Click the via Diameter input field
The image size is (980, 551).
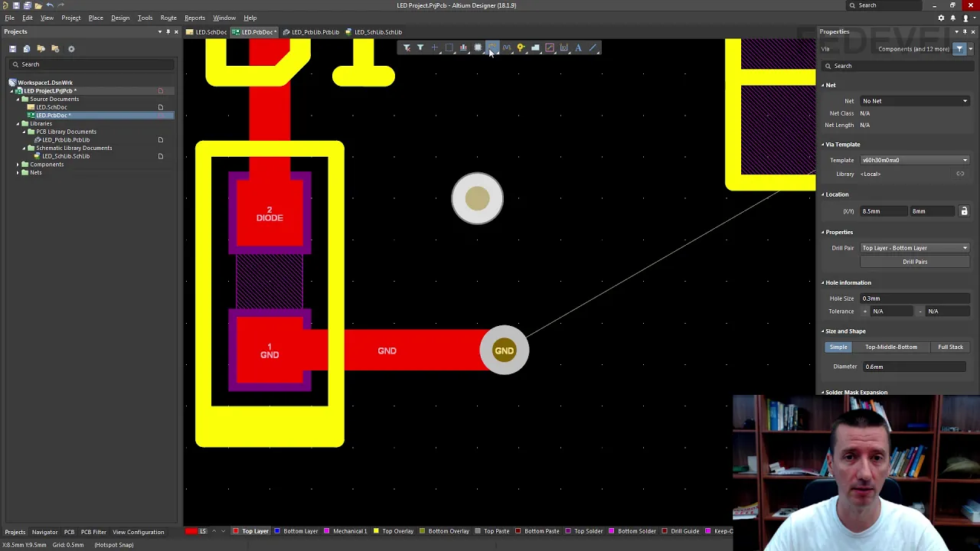pyautogui.click(x=914, y=367)
